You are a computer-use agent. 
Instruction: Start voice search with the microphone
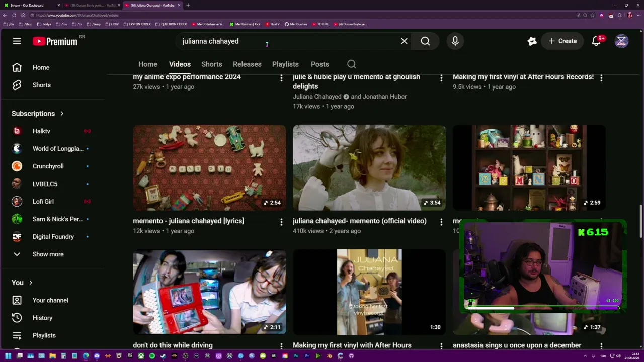(455, 41)
